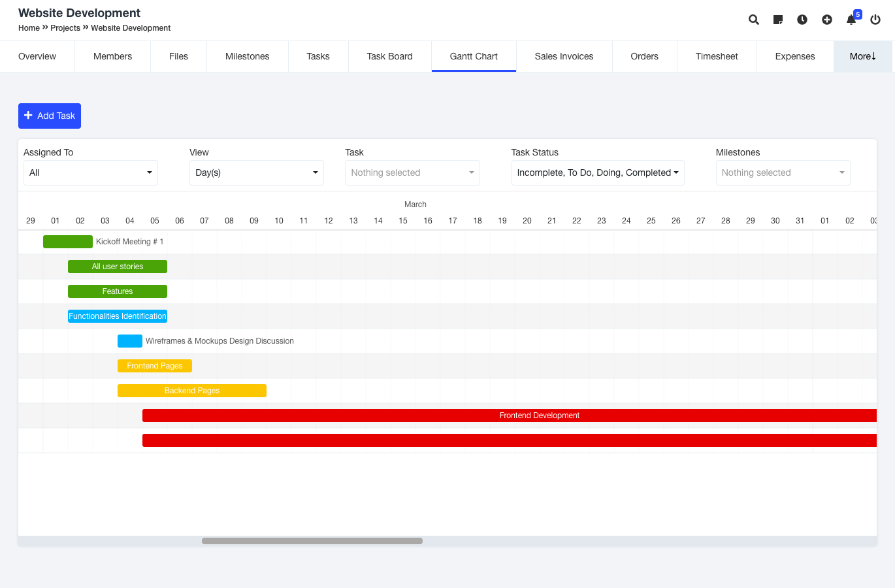This screenshot has width=895, height=588.
Task: Open the notes panel
Action: (x=777, y=20)
